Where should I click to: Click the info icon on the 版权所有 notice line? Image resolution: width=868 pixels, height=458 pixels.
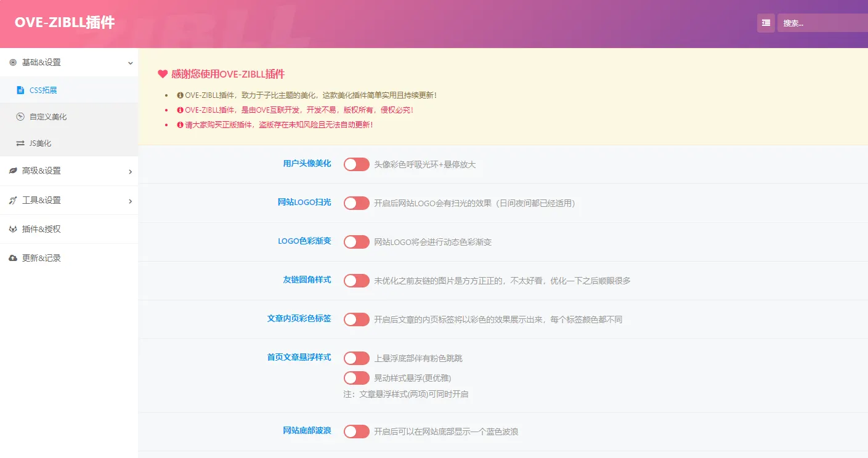[x=180, y=110]
